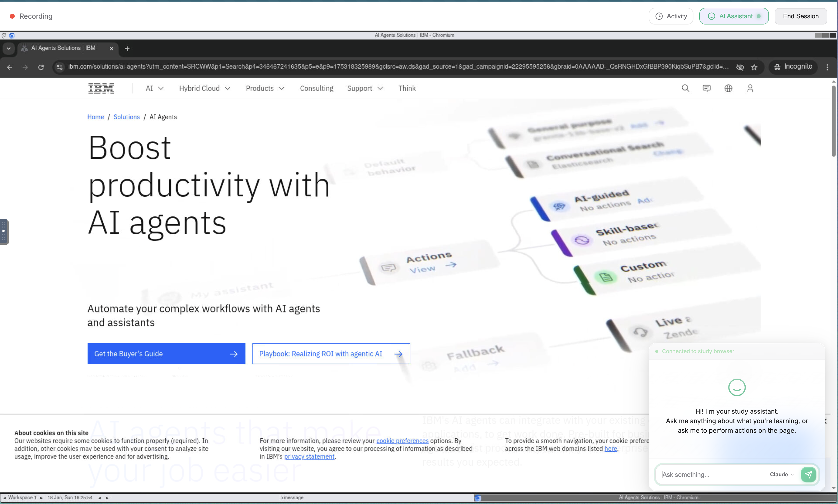Open the IBM chat contact icon
The width and height of the screenshot is (838, 504).
tap(706, 88)
